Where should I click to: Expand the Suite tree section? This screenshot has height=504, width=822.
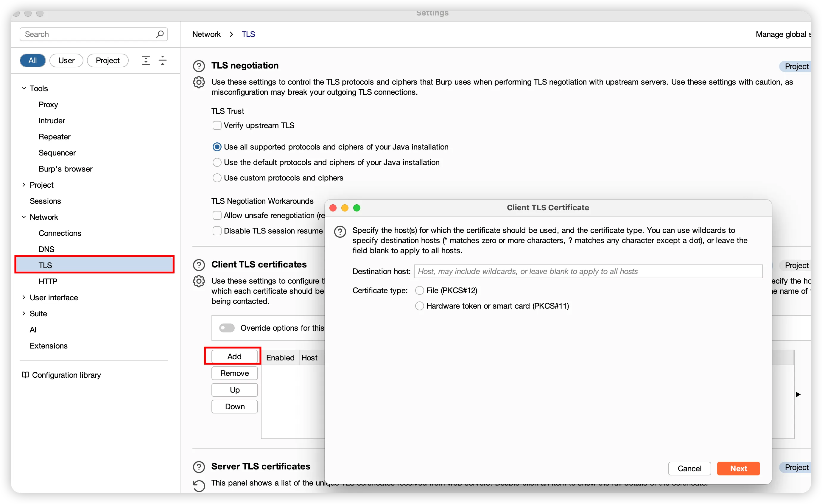[24, 313]
